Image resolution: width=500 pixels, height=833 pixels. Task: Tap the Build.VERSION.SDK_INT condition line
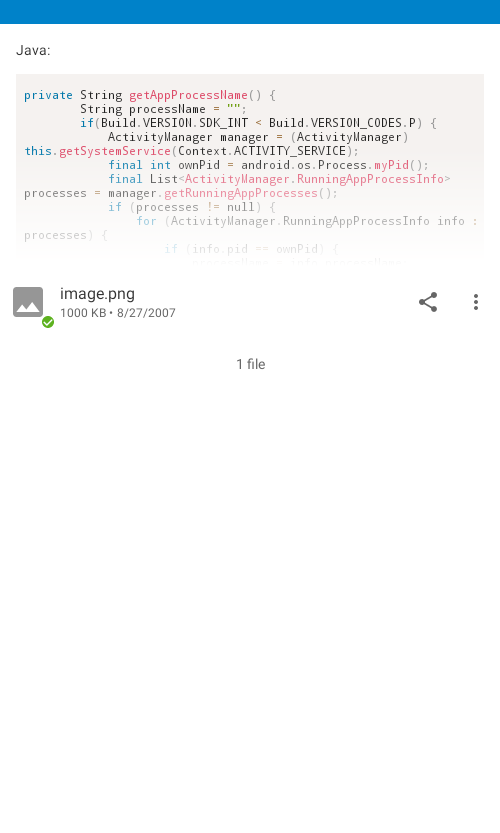[x=258, y=123]
